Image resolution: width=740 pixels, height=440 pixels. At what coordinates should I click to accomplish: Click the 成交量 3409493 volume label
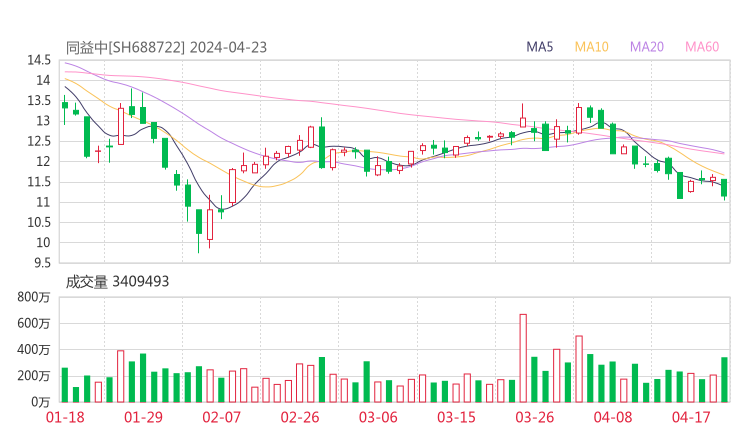[x=117, y=282]
